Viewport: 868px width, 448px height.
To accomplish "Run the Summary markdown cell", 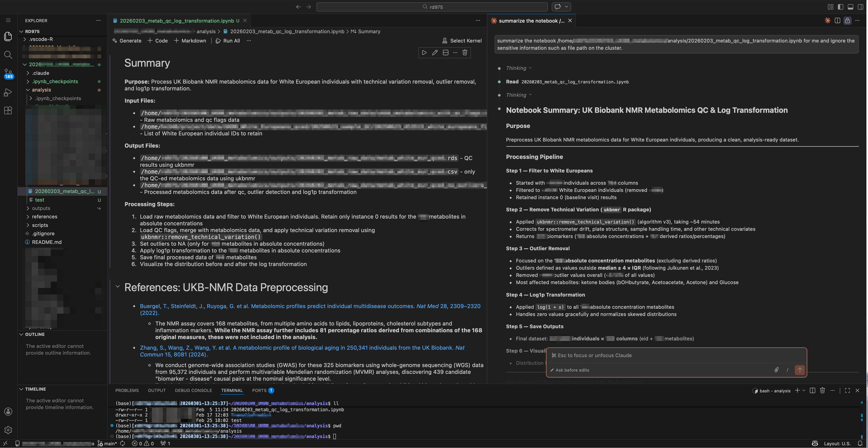I will tap(424, 53).
